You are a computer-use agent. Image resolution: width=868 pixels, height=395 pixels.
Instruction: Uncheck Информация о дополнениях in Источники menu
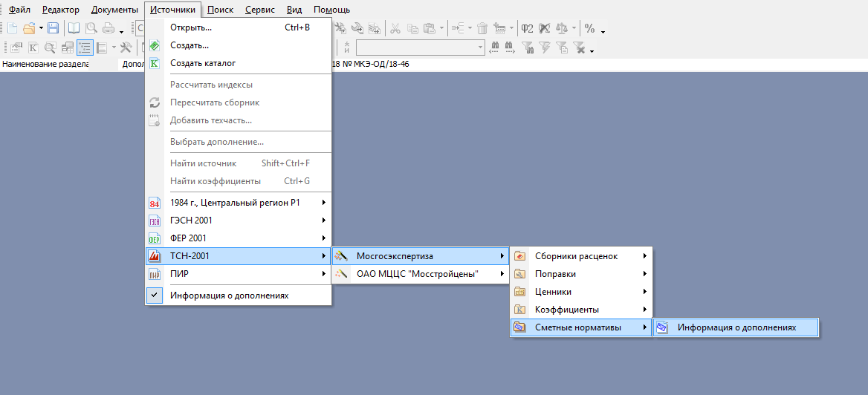tap(239, 296)
